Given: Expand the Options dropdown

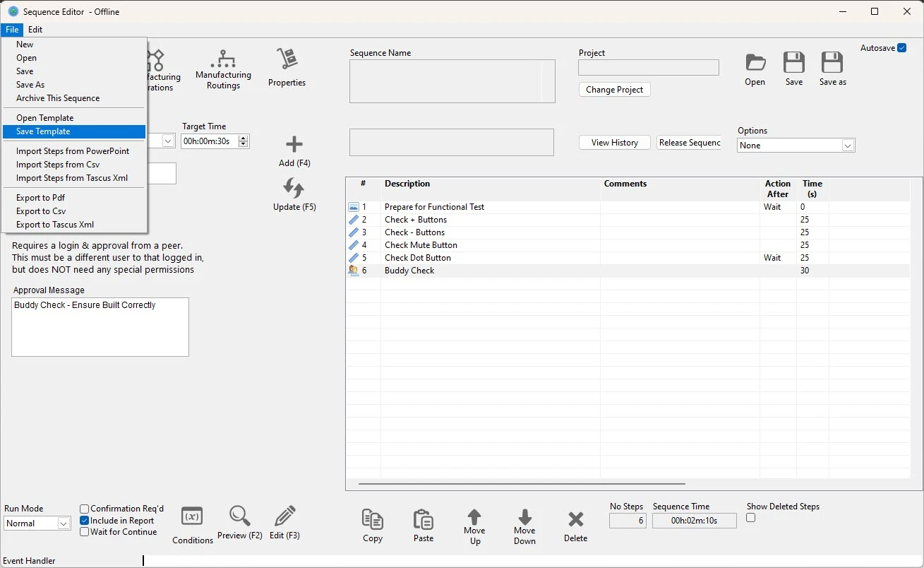Looking at the screenshot, I should pos(848,146).
